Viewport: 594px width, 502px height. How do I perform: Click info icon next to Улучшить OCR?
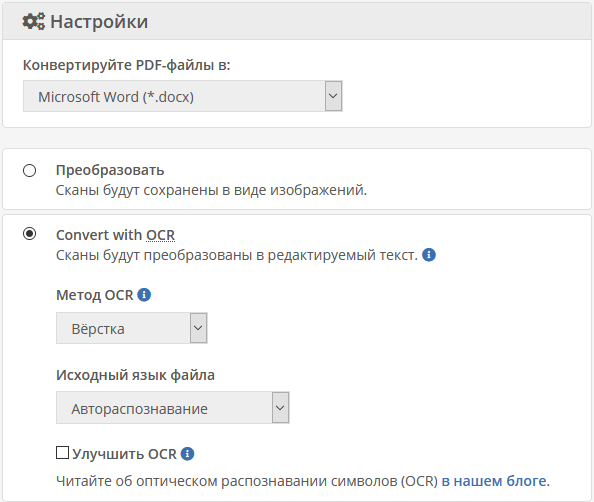(x=188, y=454)
